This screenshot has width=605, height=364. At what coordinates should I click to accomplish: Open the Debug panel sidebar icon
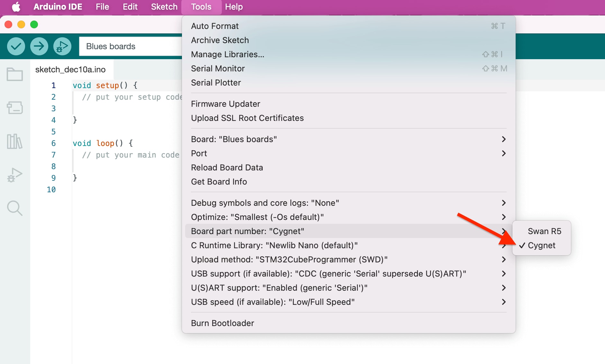(x=15, y=175)
